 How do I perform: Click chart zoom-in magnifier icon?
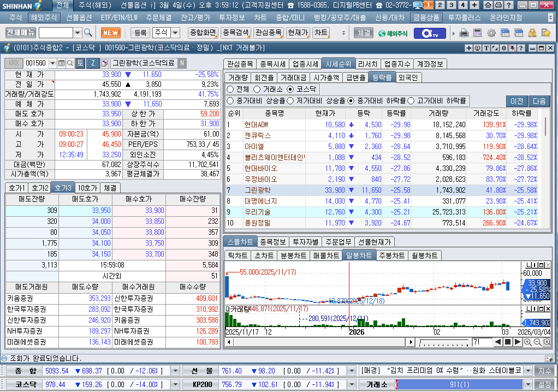tap(528, 342)
